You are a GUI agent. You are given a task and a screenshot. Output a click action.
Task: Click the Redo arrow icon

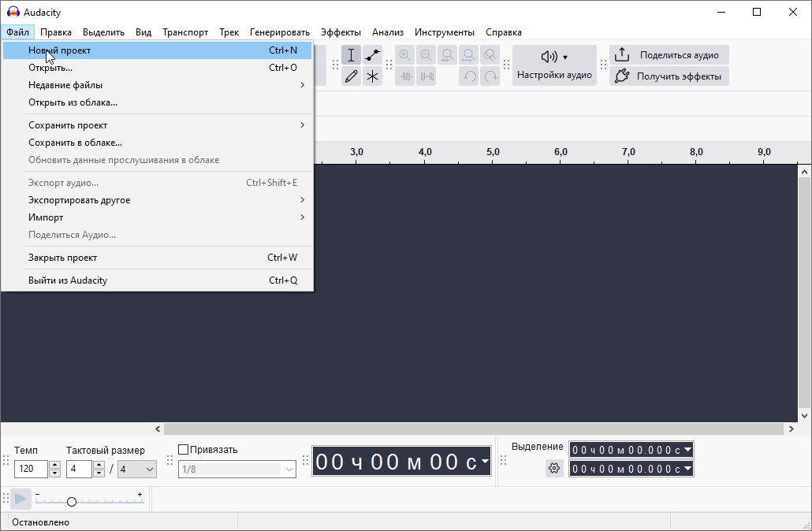(x=490, y=76)
